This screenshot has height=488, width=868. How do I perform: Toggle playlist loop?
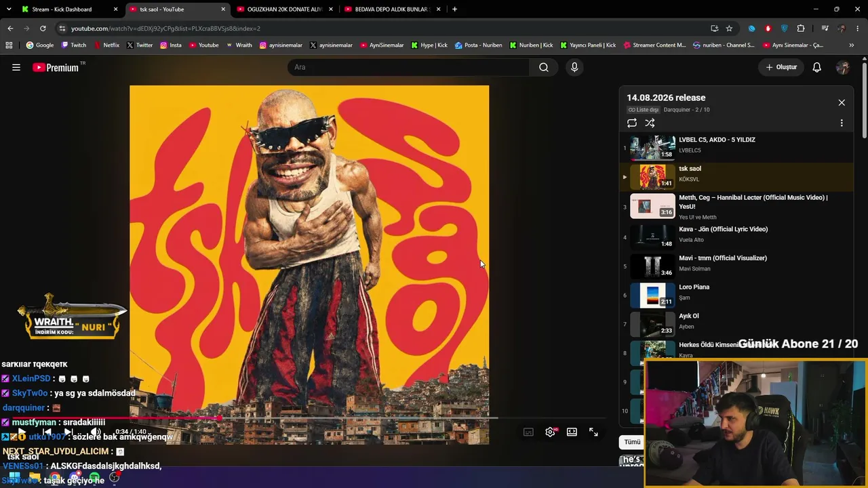[x=632, y=123]
